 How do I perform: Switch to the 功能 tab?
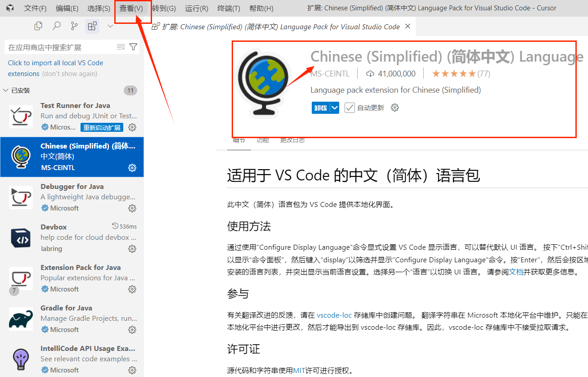[x=263, y=140]
